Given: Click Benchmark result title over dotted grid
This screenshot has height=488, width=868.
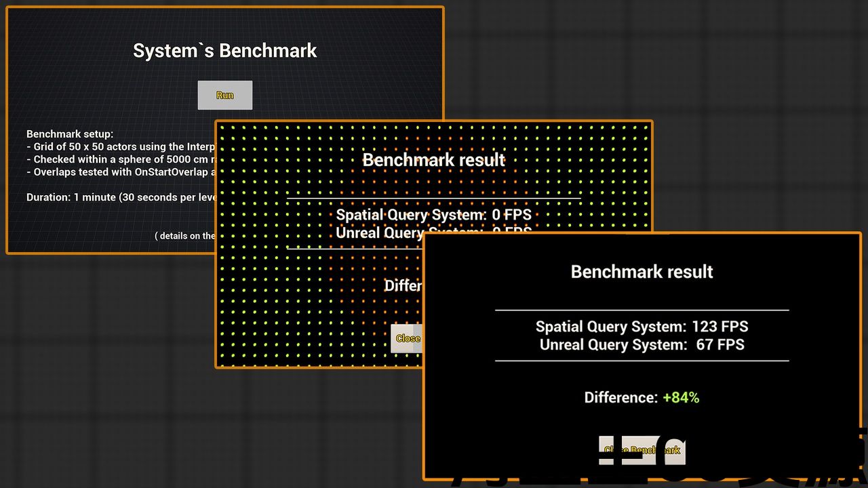Looking at the screenshot, I should point(433,161).
